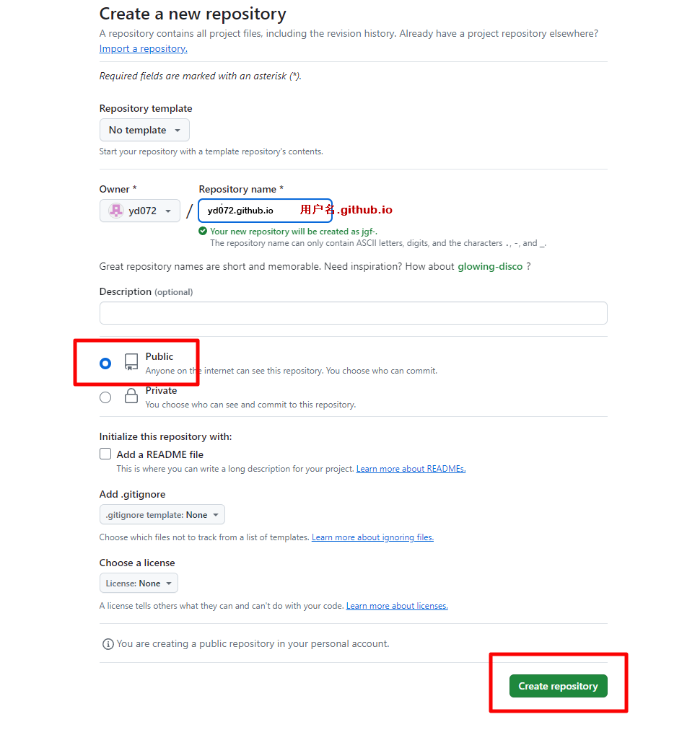Open Learn more about READMEs link
This screenshot has width=700, height=753.
pyautogui.click(x=411, y=469)
